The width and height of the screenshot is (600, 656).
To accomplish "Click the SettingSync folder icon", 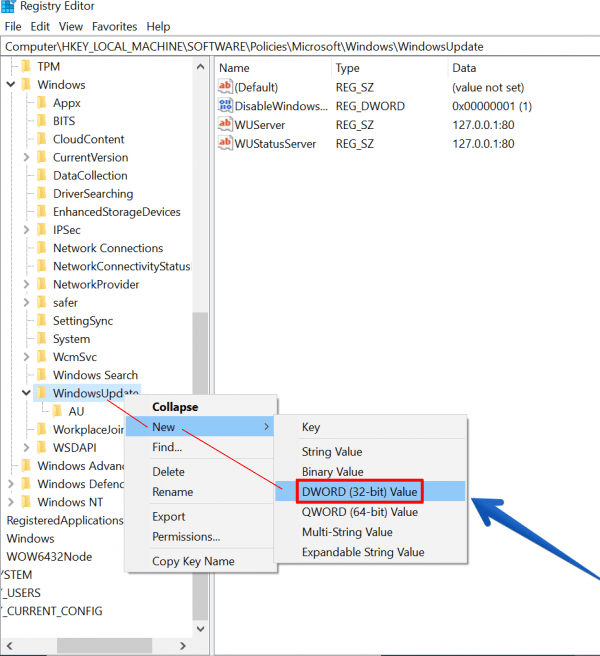I will point(42,320).
